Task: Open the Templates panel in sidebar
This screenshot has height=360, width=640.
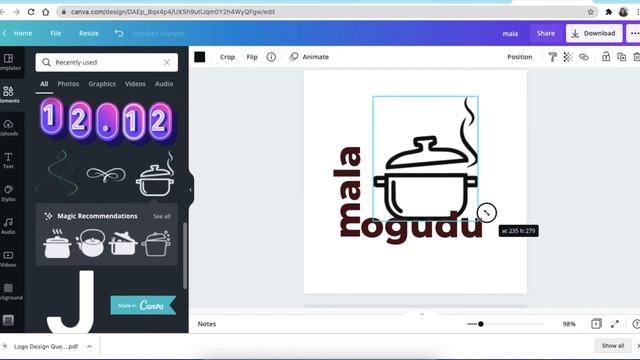Action: coord(9,62)
